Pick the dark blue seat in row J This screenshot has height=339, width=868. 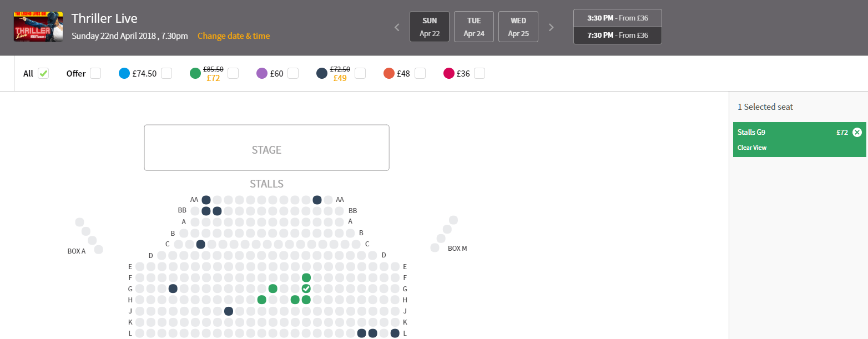pos(228,311)
